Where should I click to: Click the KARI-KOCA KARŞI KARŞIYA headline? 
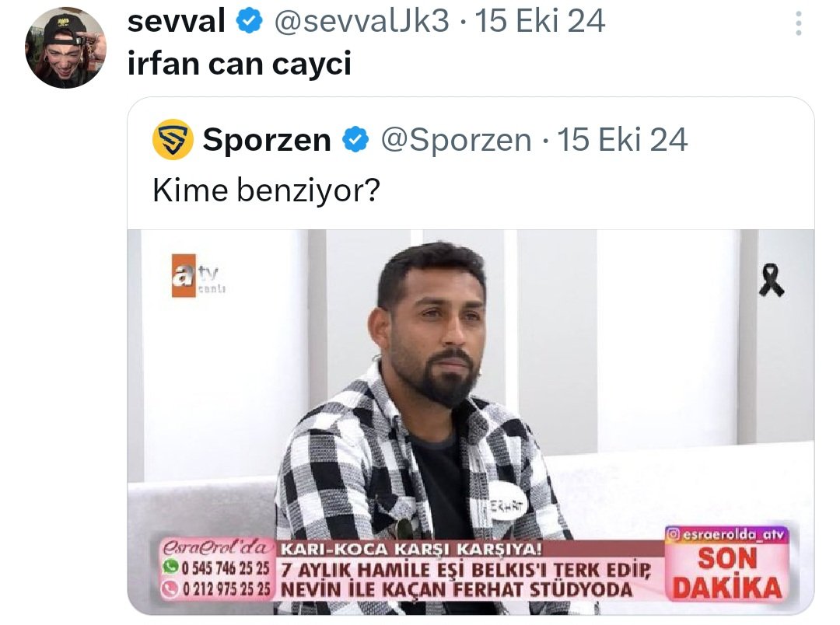pos(411,550)
